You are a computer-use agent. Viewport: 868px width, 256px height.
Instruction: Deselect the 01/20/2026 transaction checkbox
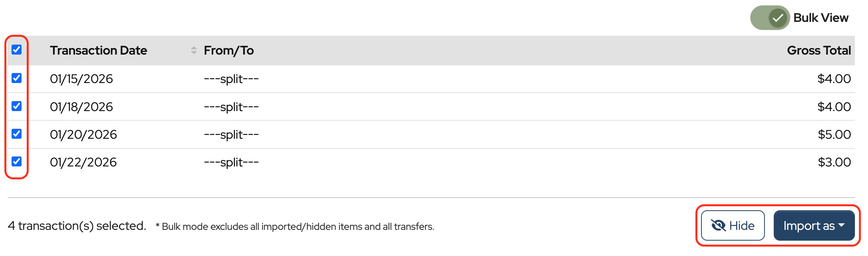pos(17,134)
